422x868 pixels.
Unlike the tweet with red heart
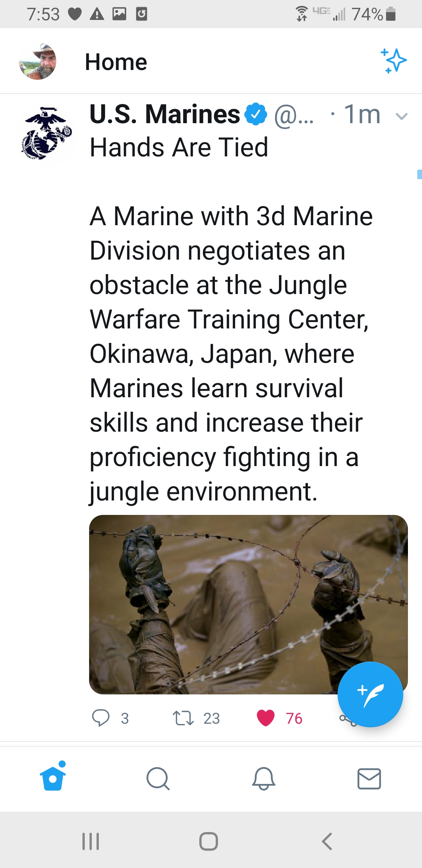click(266, 718)
